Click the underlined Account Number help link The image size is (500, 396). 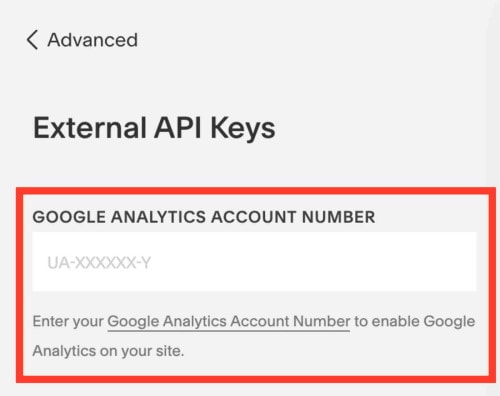pos(229,322)
